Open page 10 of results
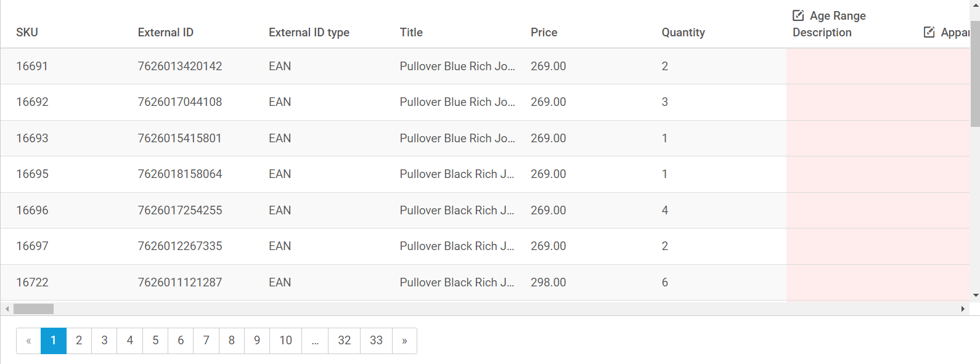 [x=285, y=341]
